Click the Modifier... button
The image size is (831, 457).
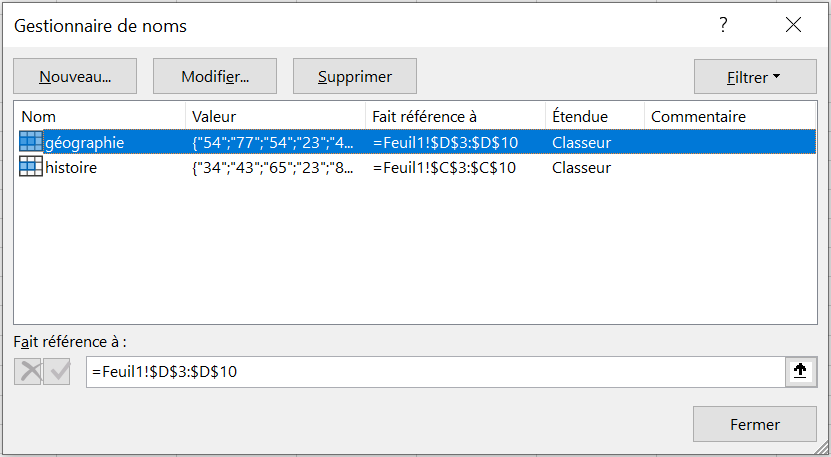[x=215, y=76]
